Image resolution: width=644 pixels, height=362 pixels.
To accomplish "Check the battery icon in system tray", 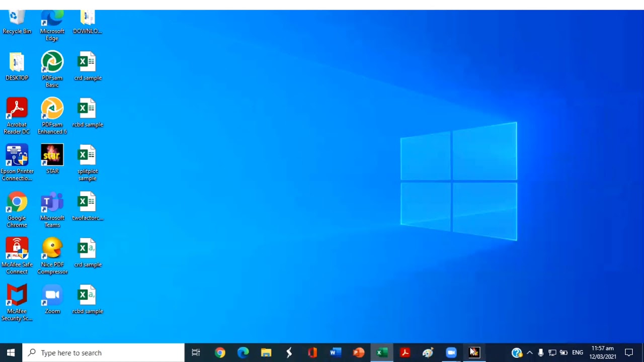I will point(564,352).
